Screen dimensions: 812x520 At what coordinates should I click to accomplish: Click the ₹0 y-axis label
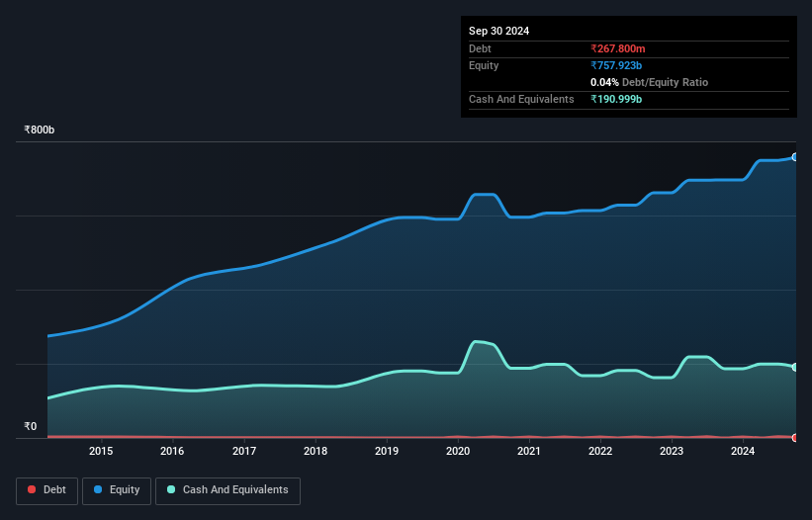pyautogui.click(x=30, y=427)
